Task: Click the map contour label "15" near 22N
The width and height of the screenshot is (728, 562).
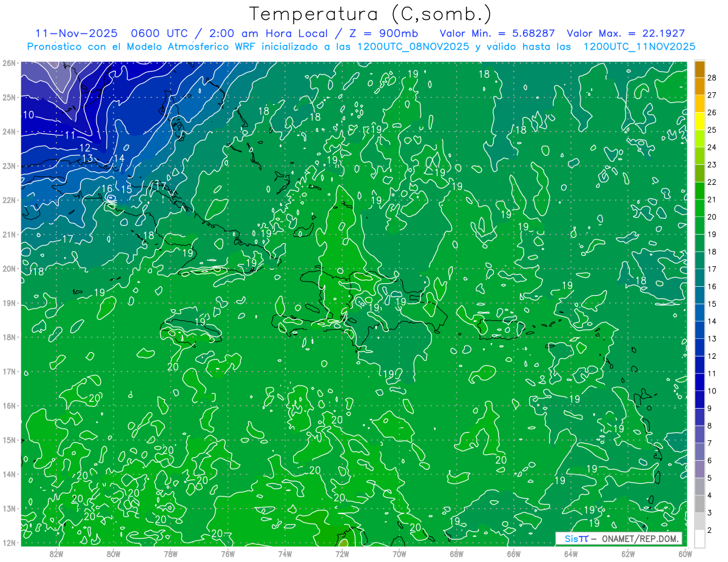Action: point(126,190)
